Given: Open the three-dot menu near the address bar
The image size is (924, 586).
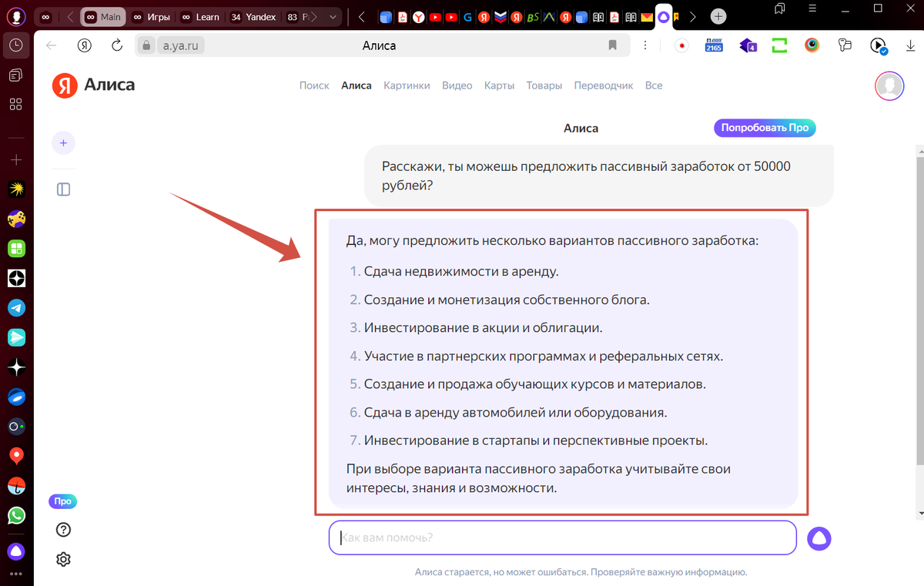Looking at the screenshot, I should pos(645,45).
